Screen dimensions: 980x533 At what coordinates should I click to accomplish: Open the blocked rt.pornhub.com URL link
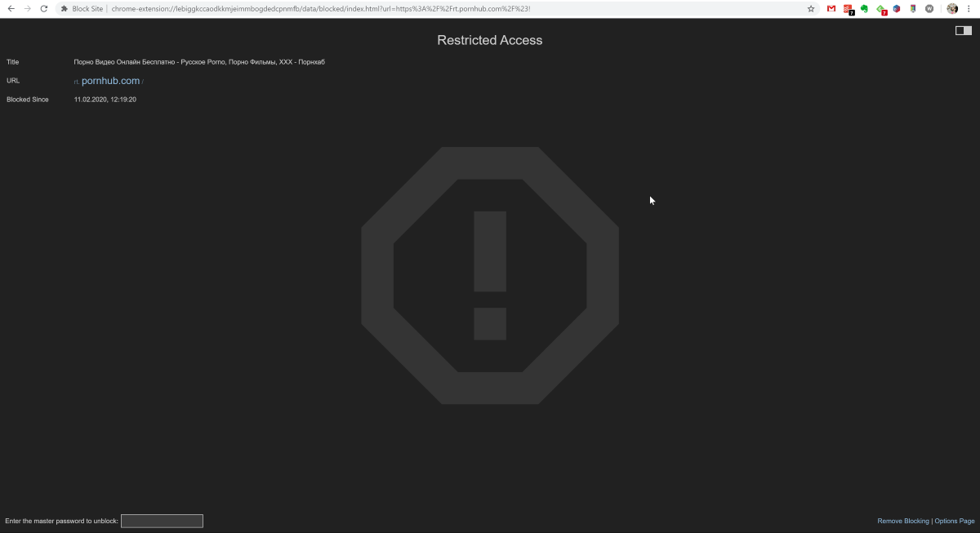(109, 81)
